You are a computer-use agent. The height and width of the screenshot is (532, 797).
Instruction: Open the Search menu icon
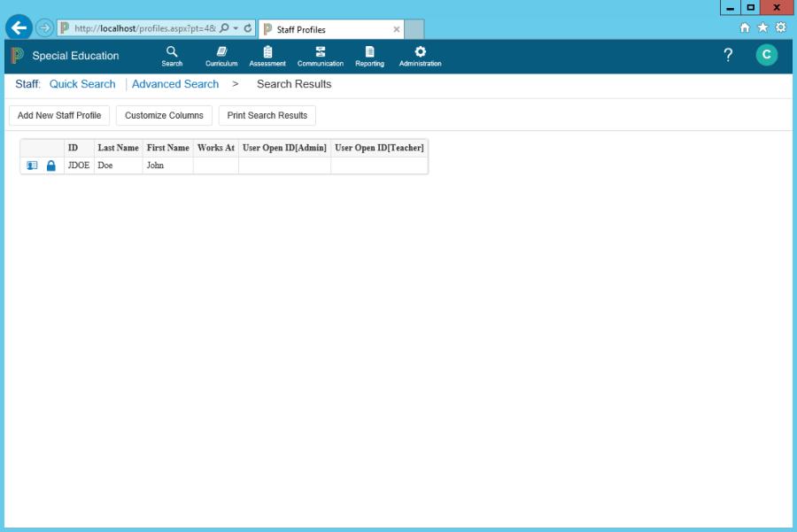tap(172, 56)
